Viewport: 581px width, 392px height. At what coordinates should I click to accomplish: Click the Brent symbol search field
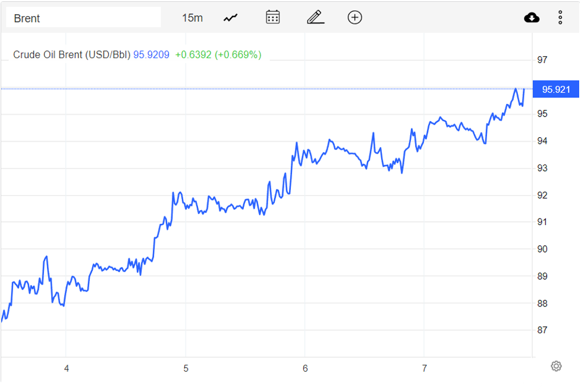coord(83,18)
